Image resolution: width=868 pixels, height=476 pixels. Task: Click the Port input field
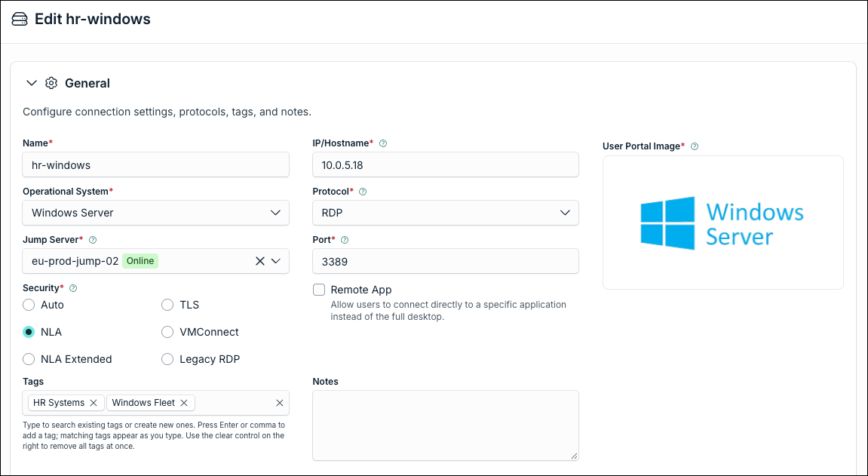pyautogui.click(x=446, y=261)
